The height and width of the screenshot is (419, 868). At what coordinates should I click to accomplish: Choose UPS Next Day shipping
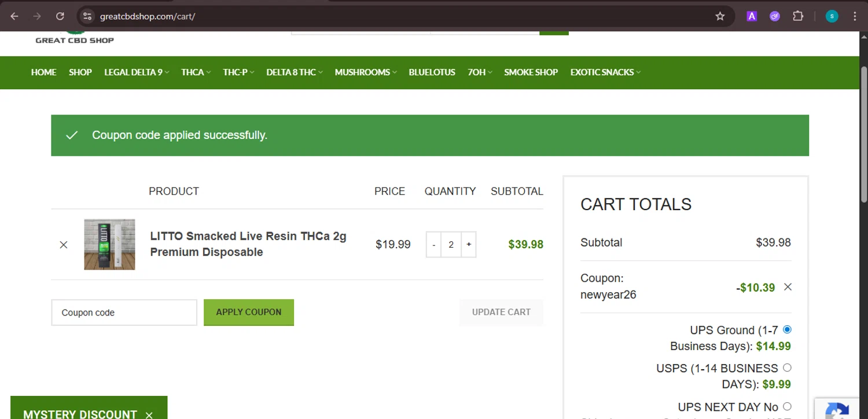pos(787,407)
